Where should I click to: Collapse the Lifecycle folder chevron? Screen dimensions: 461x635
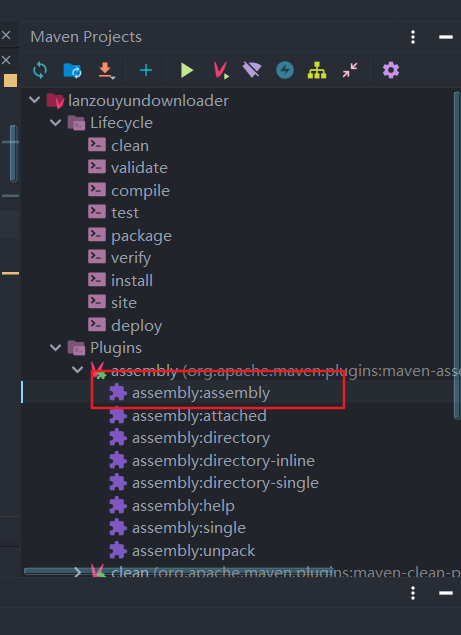tap(55, 122)
